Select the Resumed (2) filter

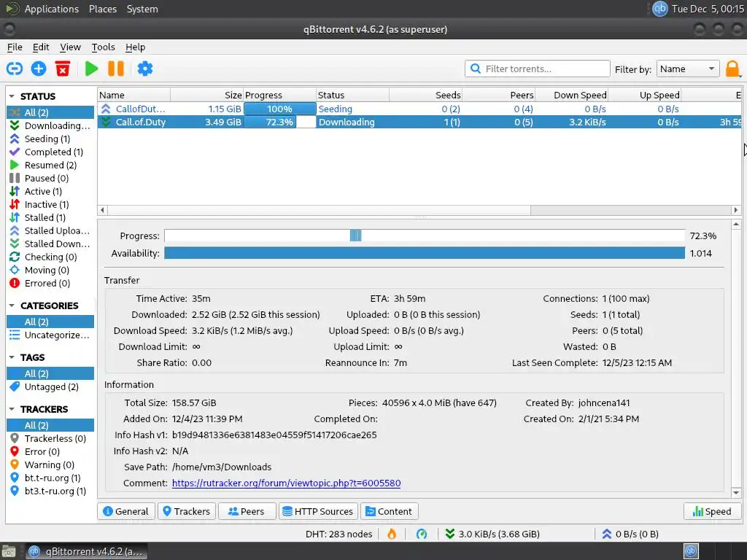tap(50, 165)
